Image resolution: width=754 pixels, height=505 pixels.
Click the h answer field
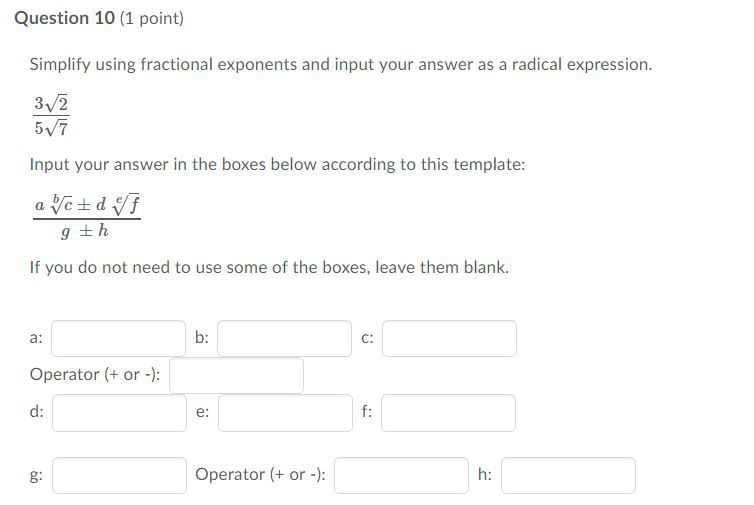click(568, 475)
